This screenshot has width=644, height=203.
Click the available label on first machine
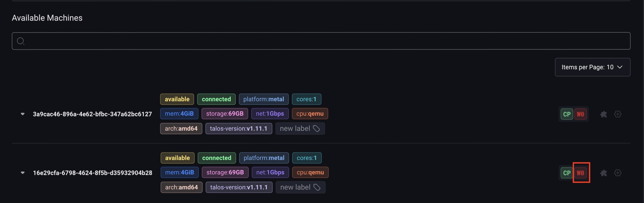pyautogui.click(x=177, y=99)
